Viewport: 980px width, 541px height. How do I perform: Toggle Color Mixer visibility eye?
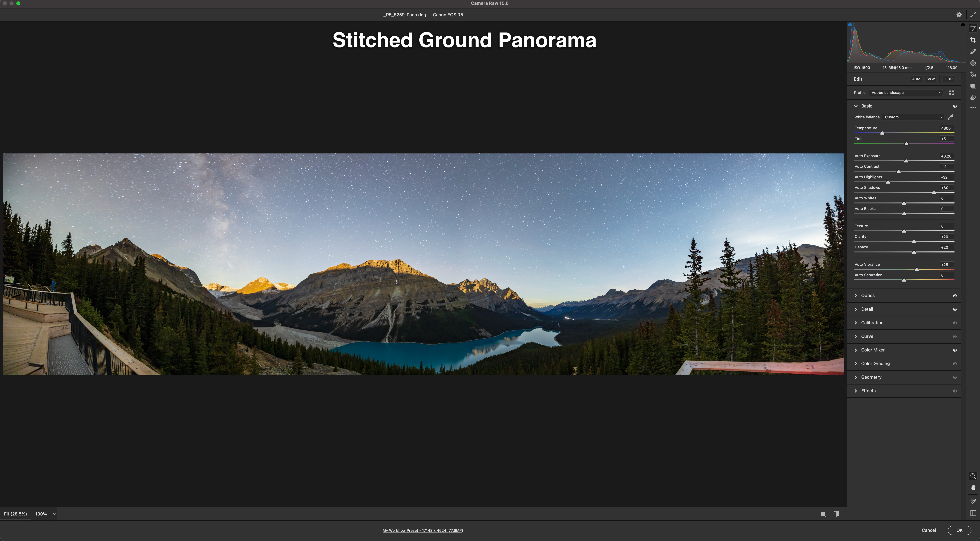[x=954, y=350]
